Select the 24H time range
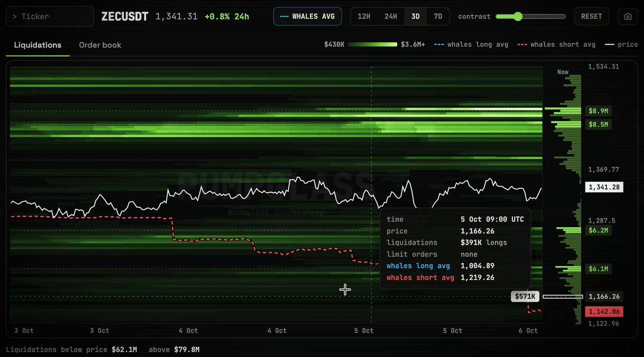This screenshot has width=644, height=357. 391,17
